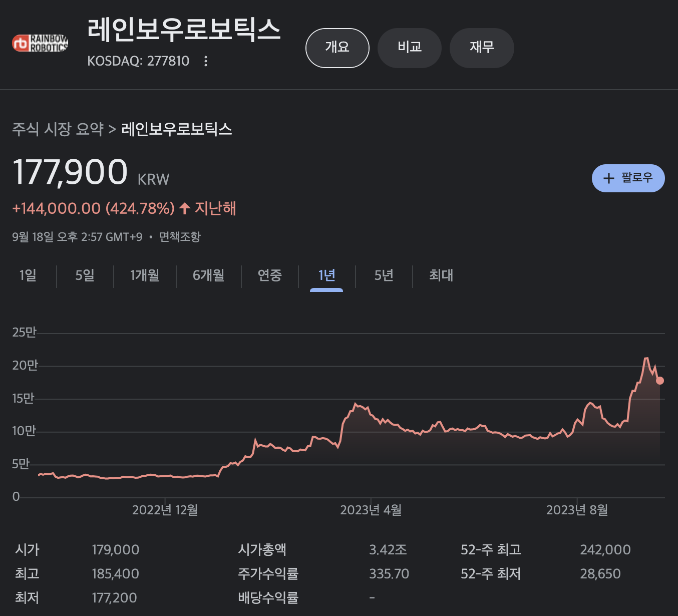Select the 5일 chart range
The height and width of the screenshot is (616, 678).
(85, 275)
